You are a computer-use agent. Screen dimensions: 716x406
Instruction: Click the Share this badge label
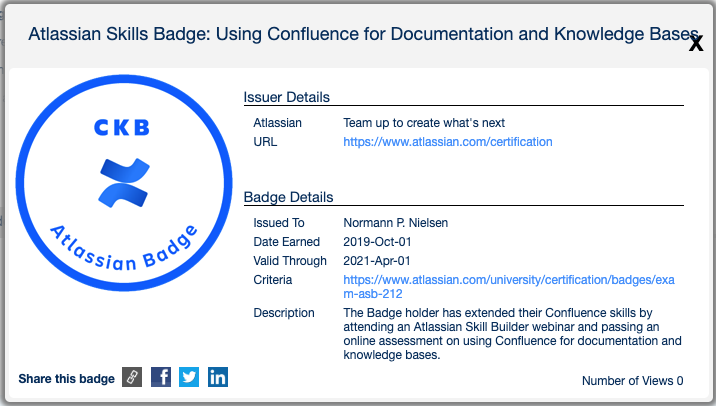(65, 378)
